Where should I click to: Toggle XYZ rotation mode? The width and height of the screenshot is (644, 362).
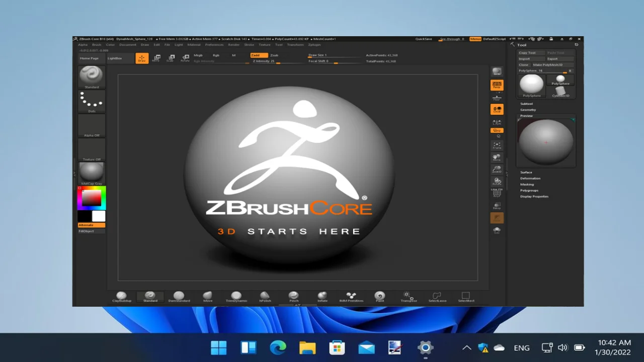click(497, 130)
